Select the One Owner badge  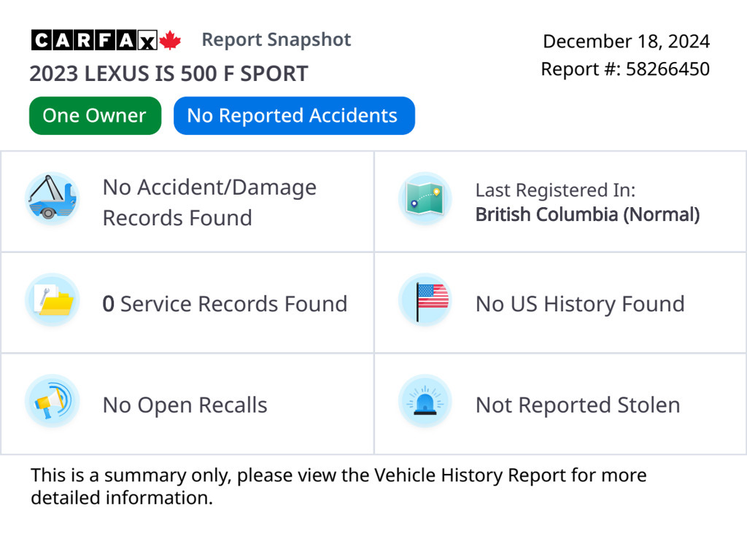click(x=95, y=116)
